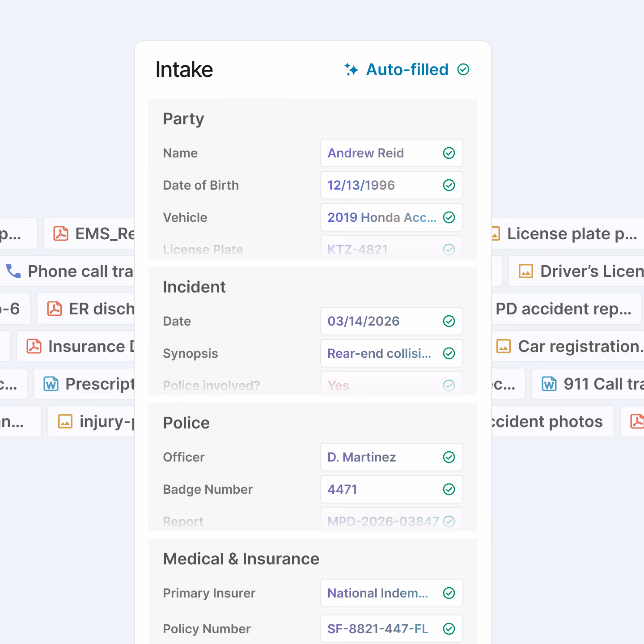Click the Report value MPD-2026-03847
The width and height of the screenshot is (644, 644).
383,521
